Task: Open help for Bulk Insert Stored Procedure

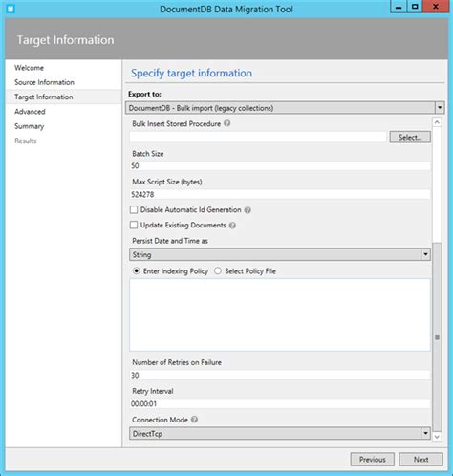Action: pos(226,123)
